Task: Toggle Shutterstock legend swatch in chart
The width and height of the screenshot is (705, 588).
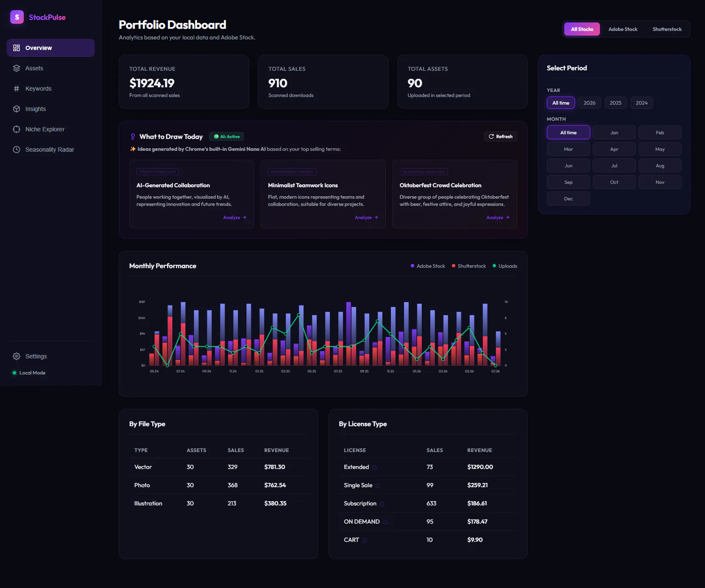Action: (x=454, y=266)
